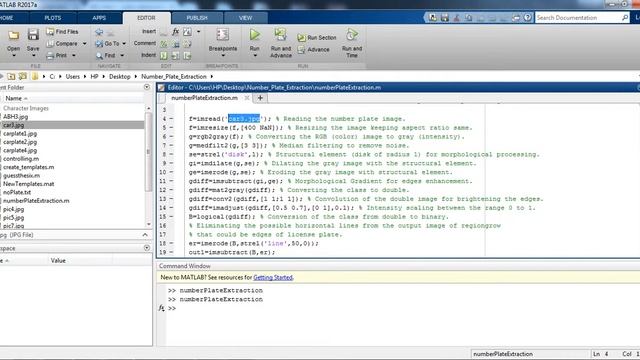This screenshot has width=640, height=360.
Task: Click the Go To tool
Action: point(107,43)
